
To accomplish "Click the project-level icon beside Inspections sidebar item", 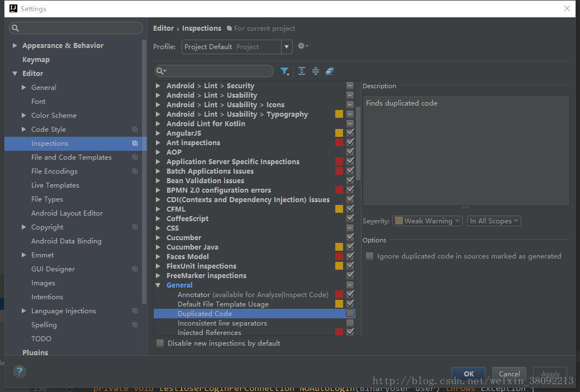I will [135, 143].
